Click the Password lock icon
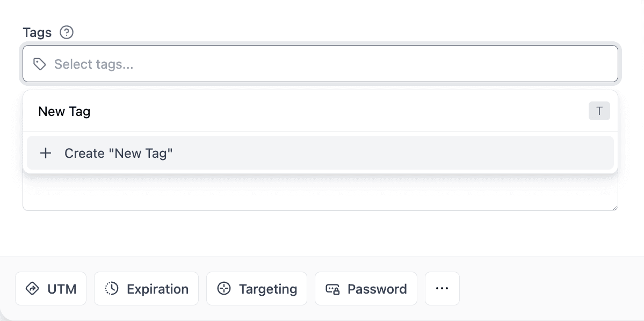This screenshot has width=644, height=321. pos(332,289)
